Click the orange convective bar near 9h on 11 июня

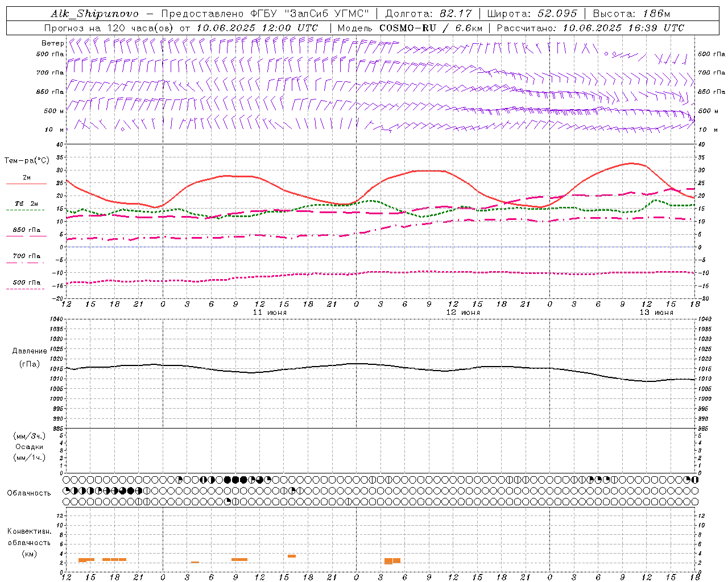239,559
